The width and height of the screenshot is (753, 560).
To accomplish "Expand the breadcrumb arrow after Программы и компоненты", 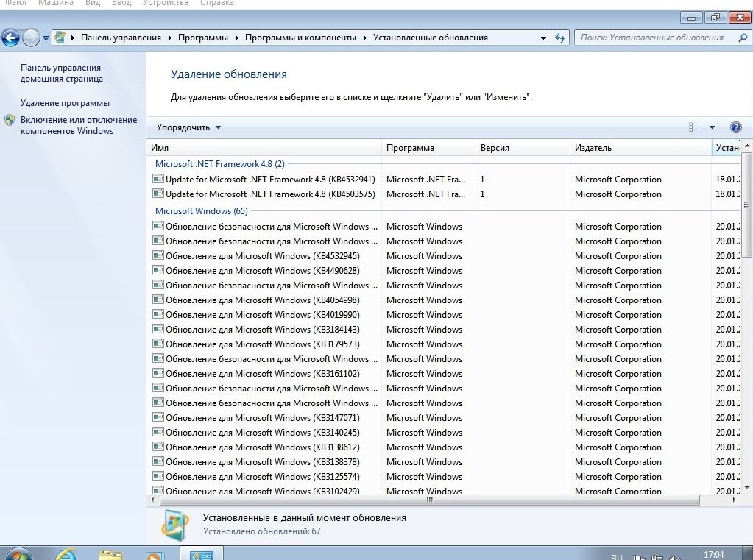I will [364, 38].
